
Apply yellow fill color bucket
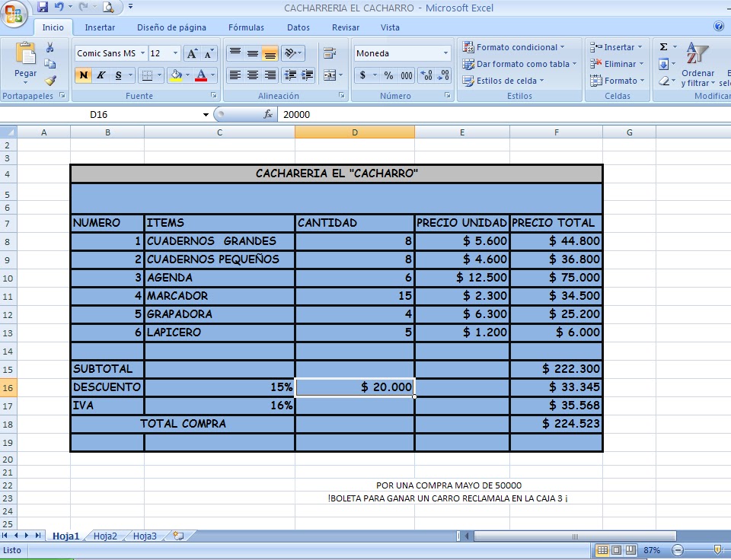coord(176,75)
